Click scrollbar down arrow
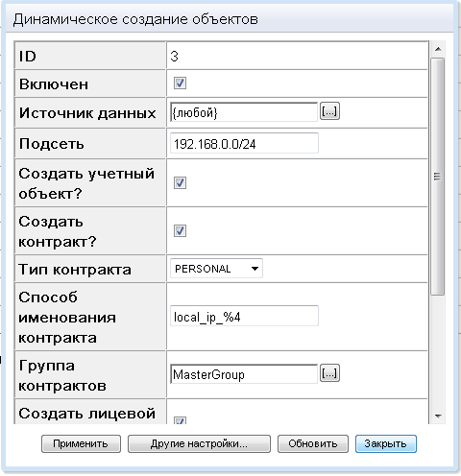Viewport: 461px width, 476px height. point(438,416)
